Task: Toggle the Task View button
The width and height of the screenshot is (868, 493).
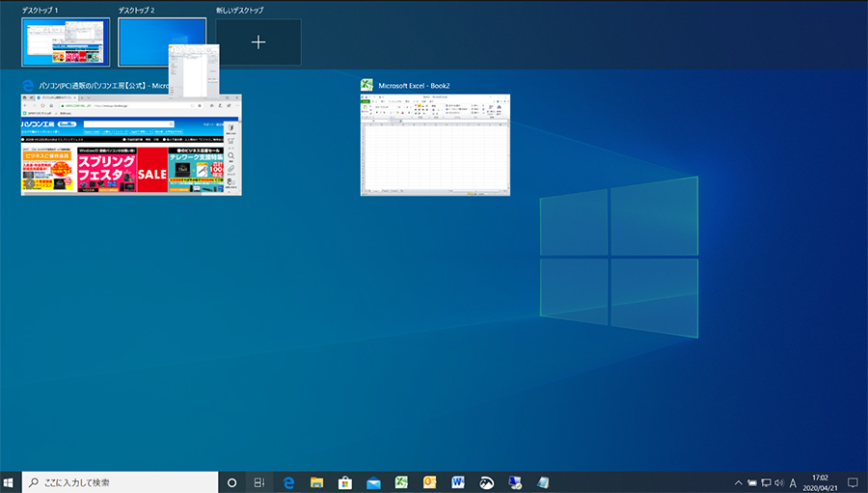Action: tap(259, 481)
